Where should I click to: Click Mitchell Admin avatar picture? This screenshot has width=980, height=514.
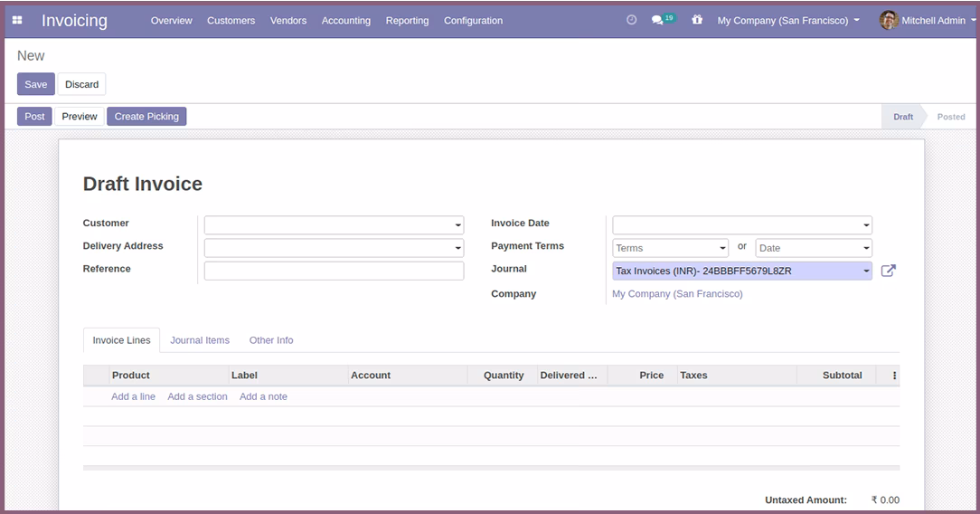pos(888,20)
